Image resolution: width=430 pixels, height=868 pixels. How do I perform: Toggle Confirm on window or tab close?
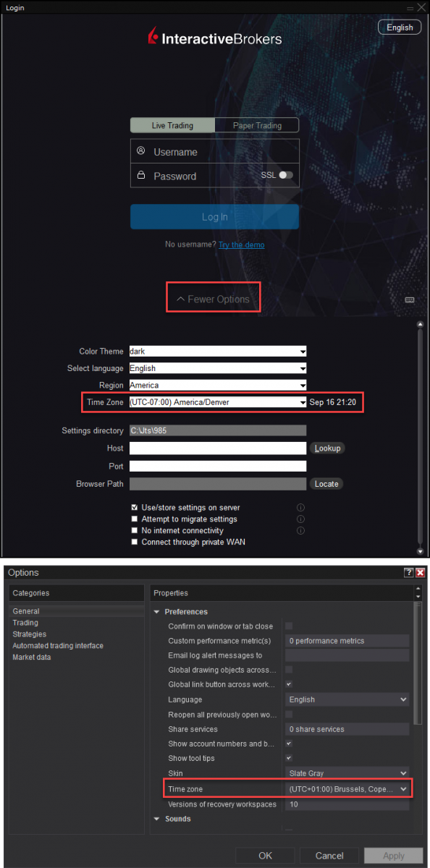point(289,626)
